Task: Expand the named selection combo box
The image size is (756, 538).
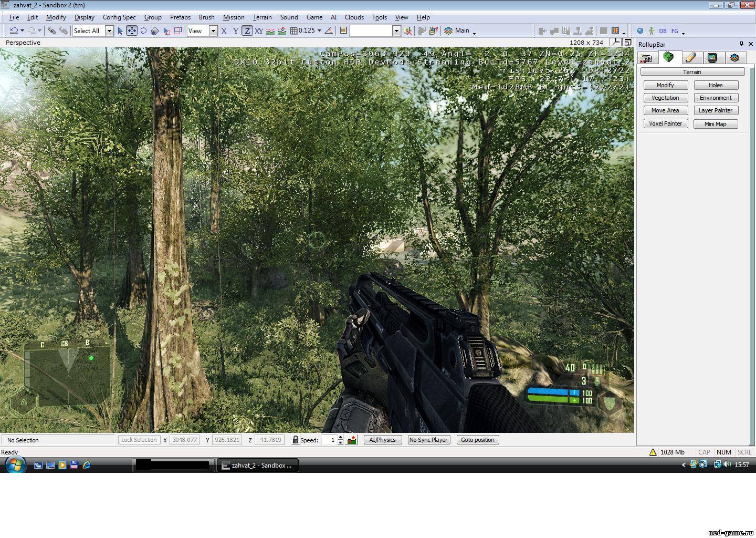Action: point(396,31)
